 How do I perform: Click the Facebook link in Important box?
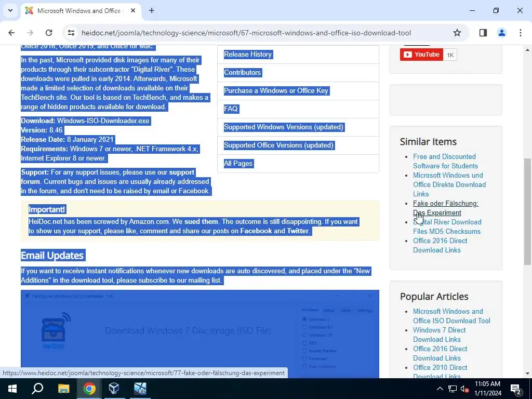[x=256, y=231]
